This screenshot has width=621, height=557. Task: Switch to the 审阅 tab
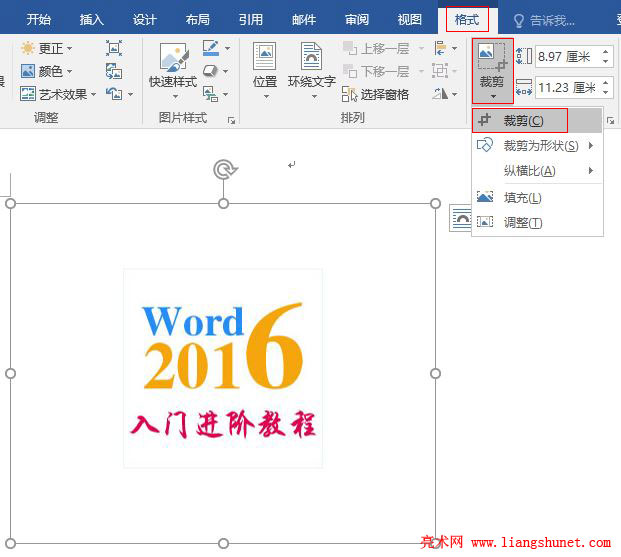[357, 19]
